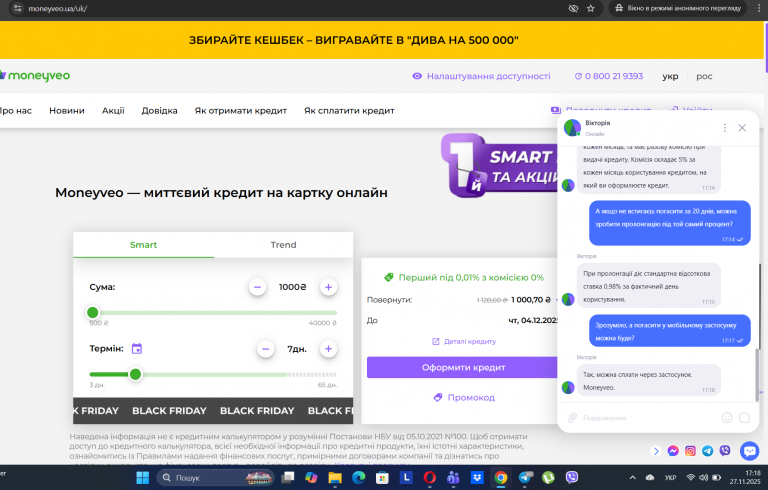Open Як отримати кредит menu item
Screen dimensions: 768x490
[240, 111]
